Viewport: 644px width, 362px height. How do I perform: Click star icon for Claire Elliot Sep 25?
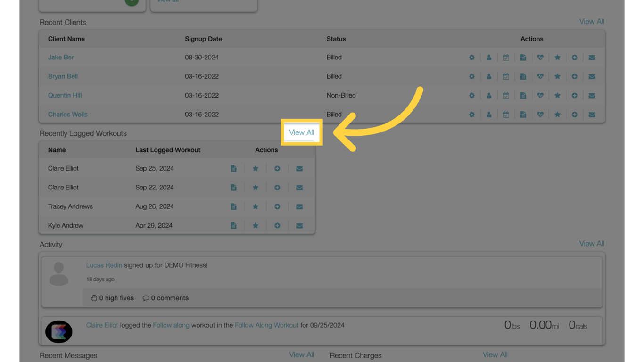[x=256, y=169]
